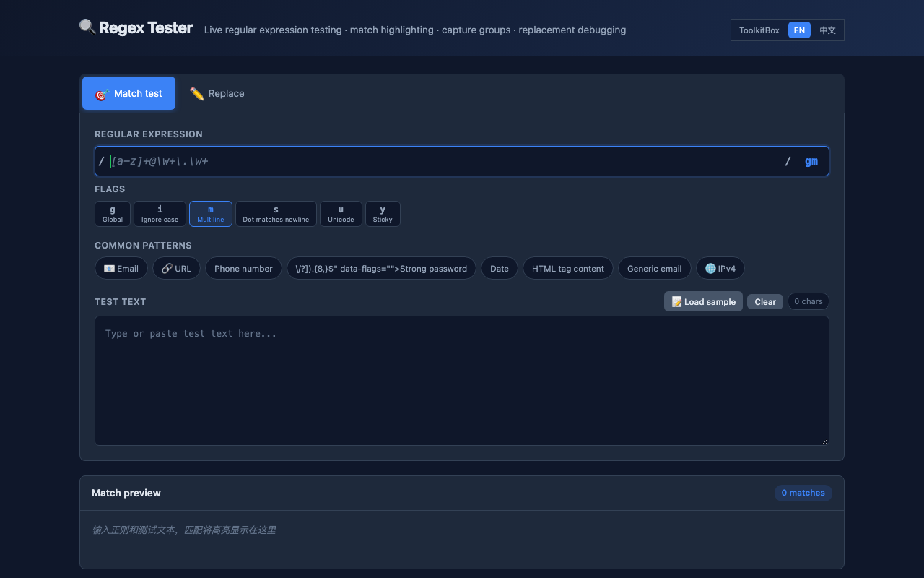Click the 0 chars counter

click(808, 301)
